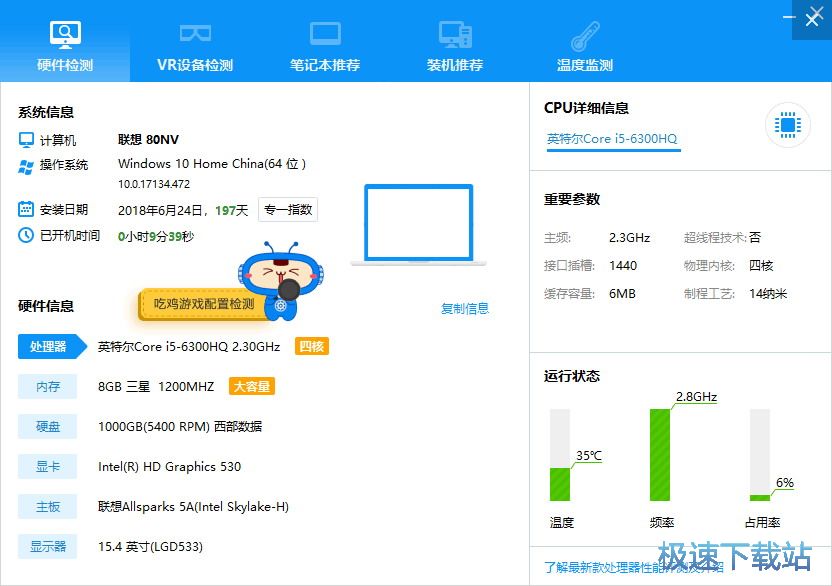Select the 主板 hardware category

pos(47,506)
